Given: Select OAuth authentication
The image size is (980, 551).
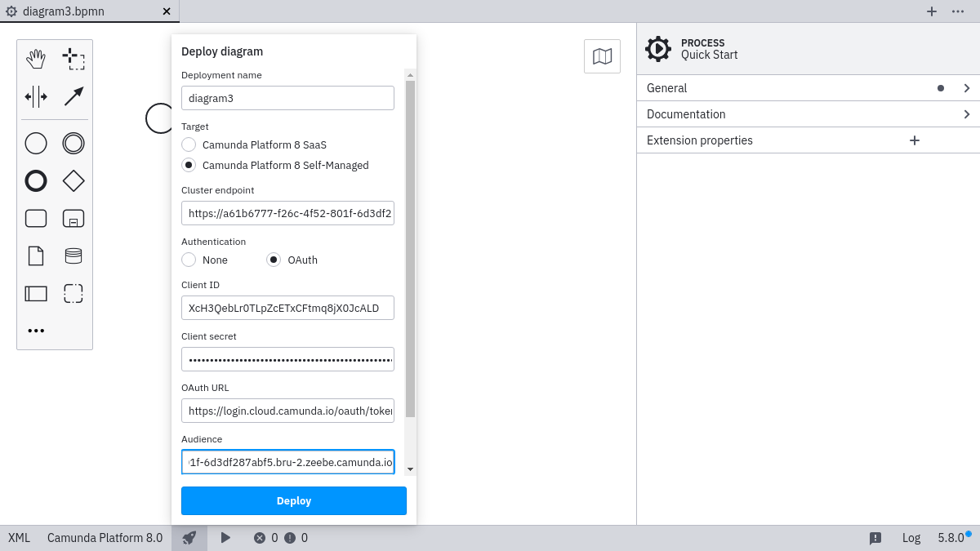Looking at the screenshot, I should coord(272,260).
